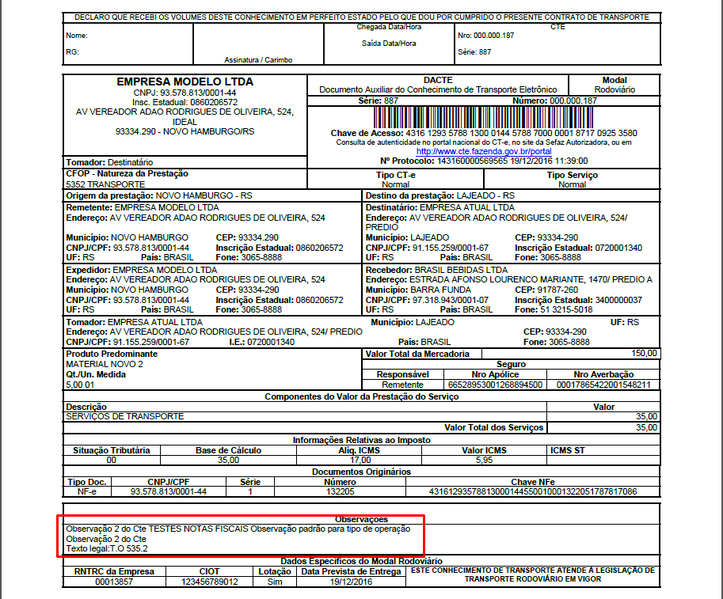Click CIOT value '123456789012'
This screenshot has height=599, width=723.
[209, 582]
